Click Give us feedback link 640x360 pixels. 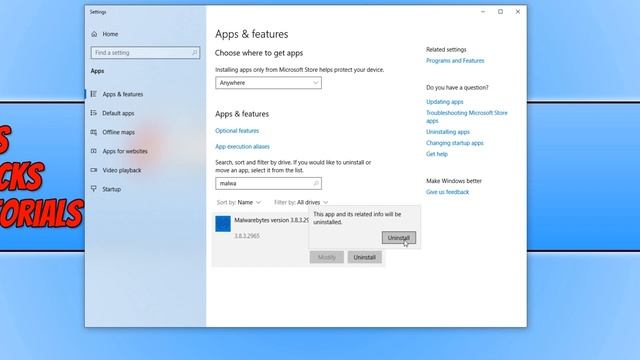coord(447,192)
